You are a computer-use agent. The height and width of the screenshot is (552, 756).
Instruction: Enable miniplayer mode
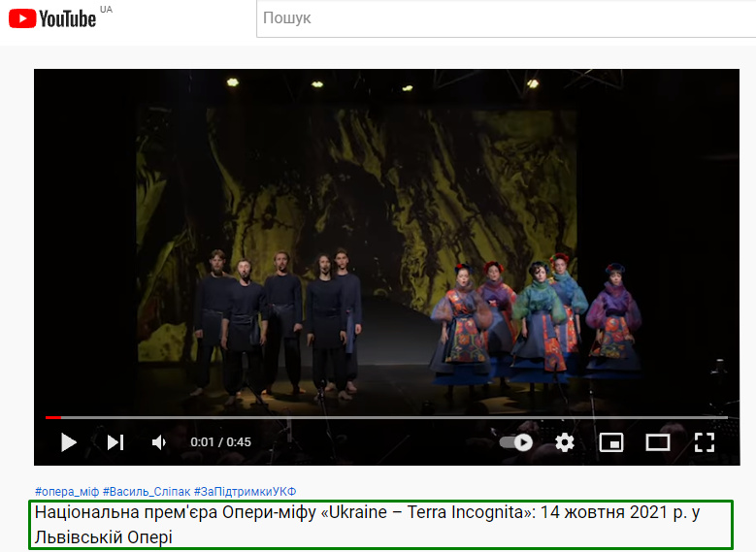[611, 442]
